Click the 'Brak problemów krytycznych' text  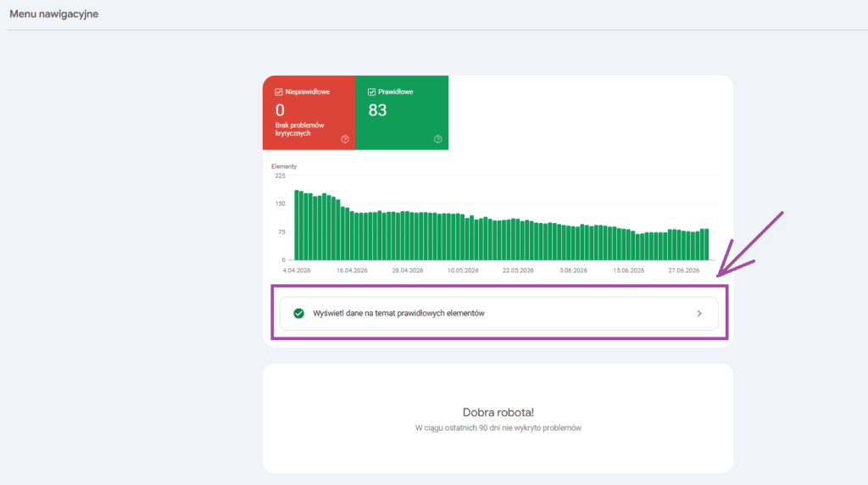[x=299, y=129]
